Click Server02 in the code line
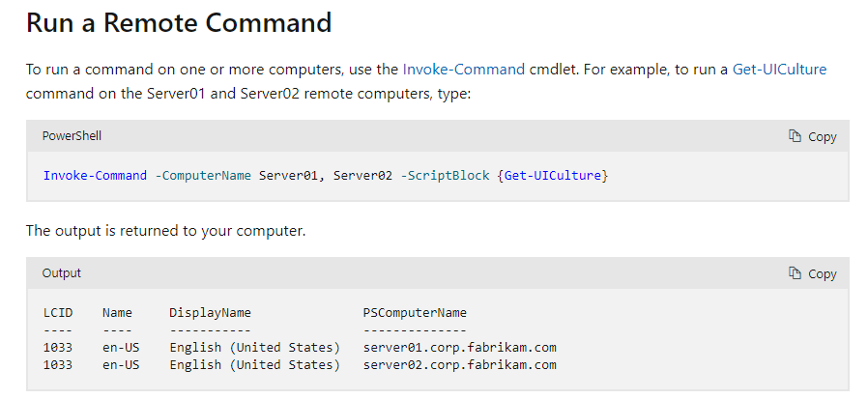This screenshot has height=399, width=868. (362, 176)
